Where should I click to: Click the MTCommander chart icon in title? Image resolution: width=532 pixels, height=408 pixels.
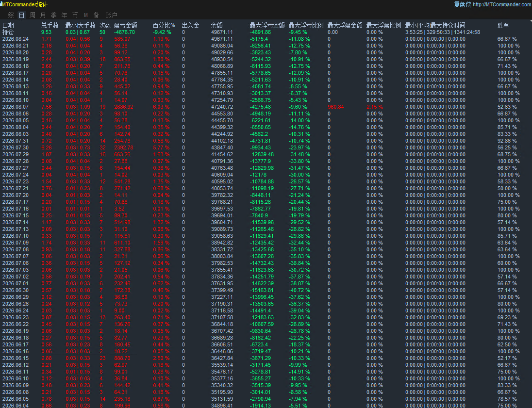tap(1, 4)
